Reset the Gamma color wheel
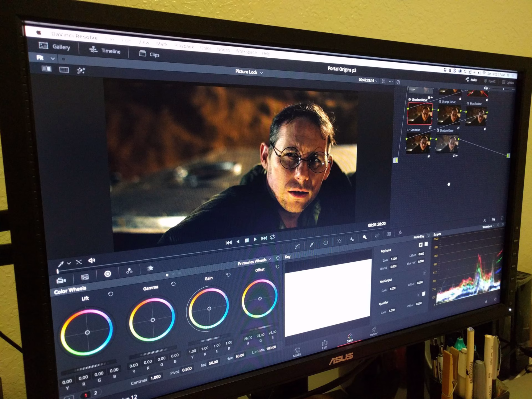 pos(173,284)
